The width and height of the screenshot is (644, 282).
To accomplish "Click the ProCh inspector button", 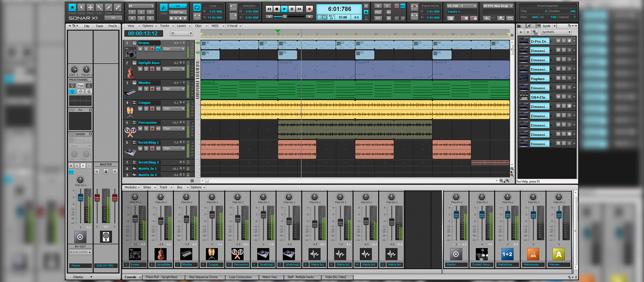I will coord(113,26).
